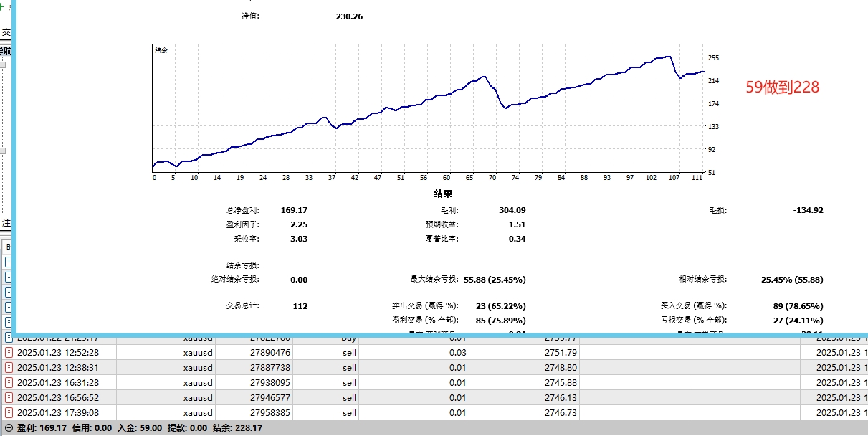Click the 结余 label inside the chart
The image size is (868, 436).
pyautogui.click(x=161, y=50)
